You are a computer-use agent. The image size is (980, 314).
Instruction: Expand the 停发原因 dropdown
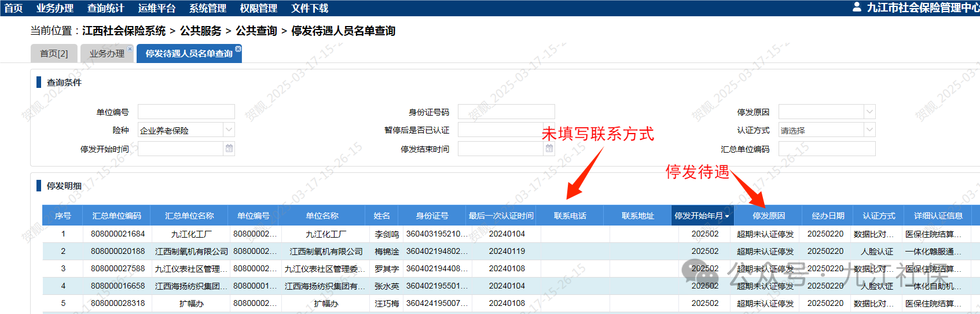click(869, 112)
